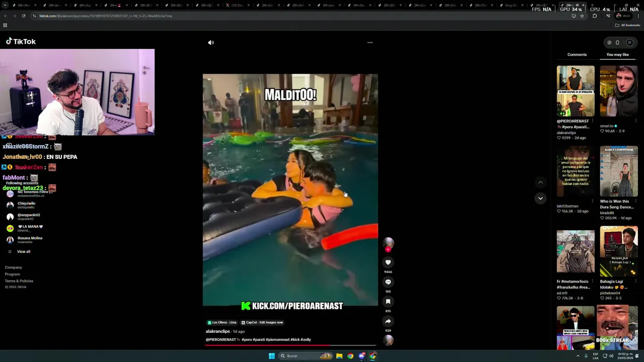The width and height of the screenshot is (644, 362).
Task: Seek on the red video progress bar
Action: [x=290, y=345]
